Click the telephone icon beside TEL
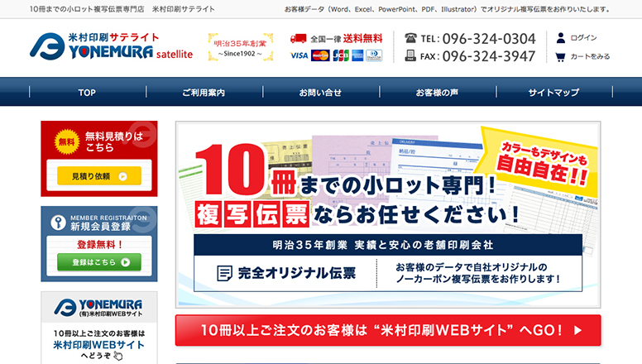The image size is (642, 364). 411,38
